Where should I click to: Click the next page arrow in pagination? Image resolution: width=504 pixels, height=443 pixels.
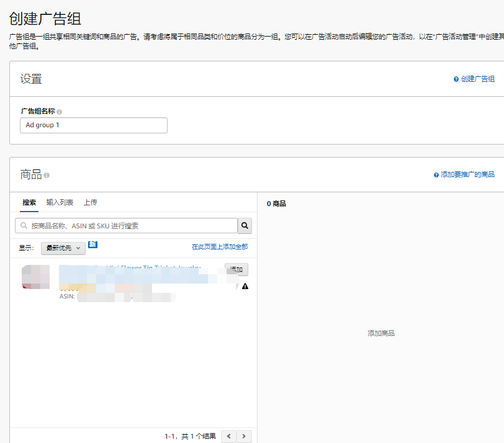[x=243, y=436]
